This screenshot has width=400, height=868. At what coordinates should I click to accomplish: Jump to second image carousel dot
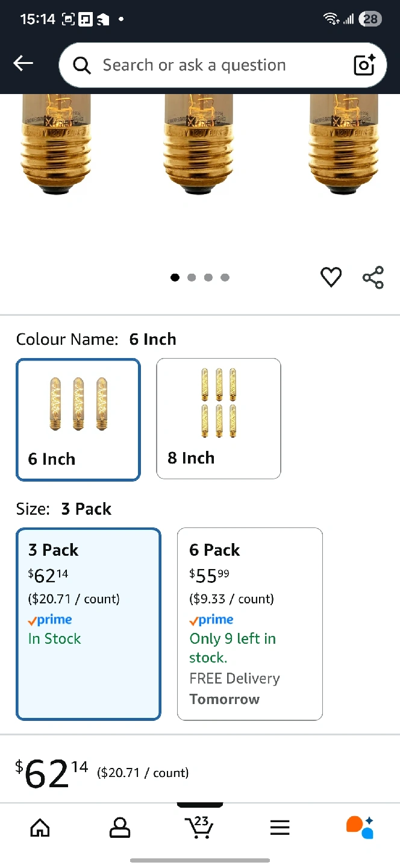[192, 277]
